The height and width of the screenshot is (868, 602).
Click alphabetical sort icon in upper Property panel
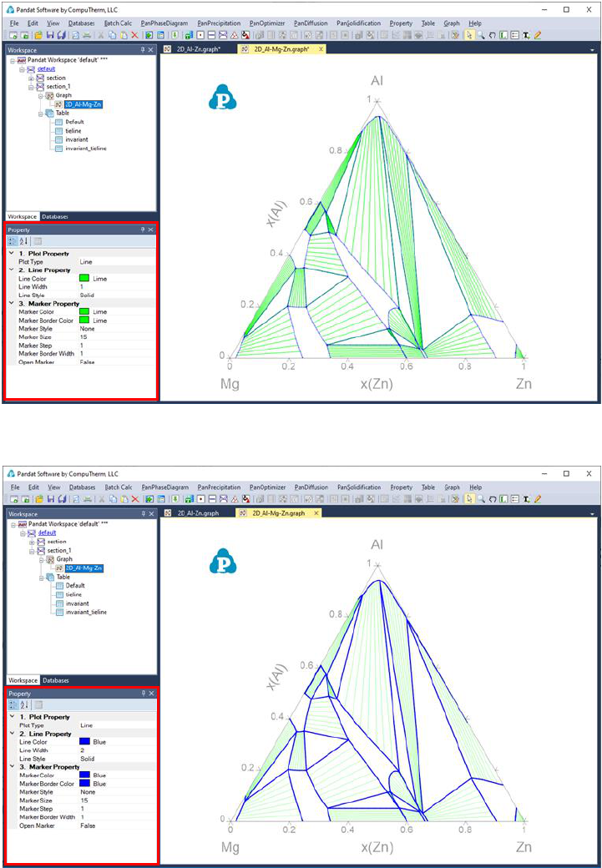coord(23,241)
